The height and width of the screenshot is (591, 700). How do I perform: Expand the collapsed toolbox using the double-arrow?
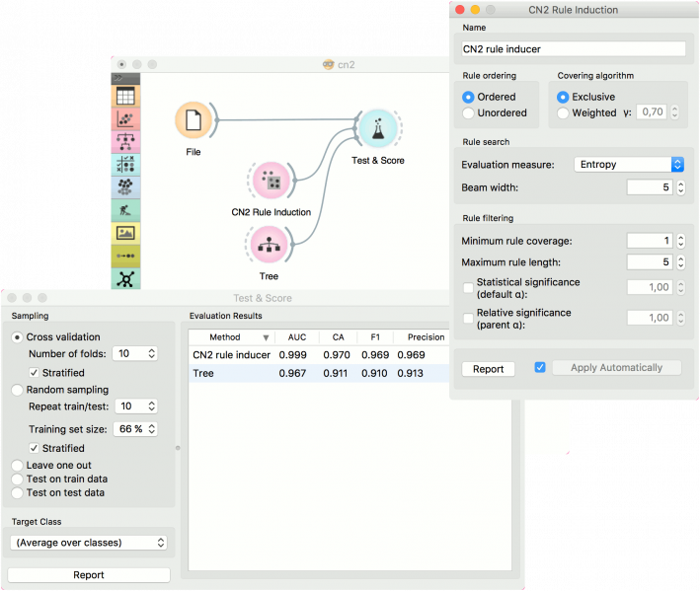tap(118, 76)
